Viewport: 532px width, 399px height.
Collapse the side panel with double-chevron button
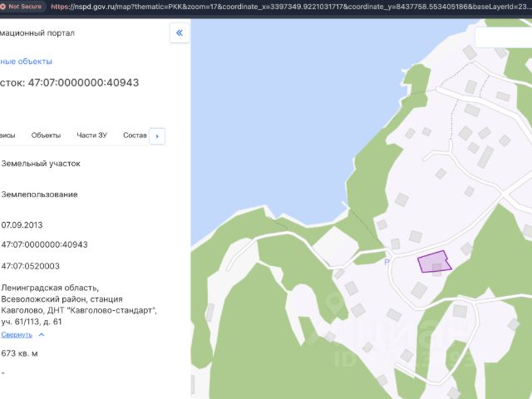(180, 33)
